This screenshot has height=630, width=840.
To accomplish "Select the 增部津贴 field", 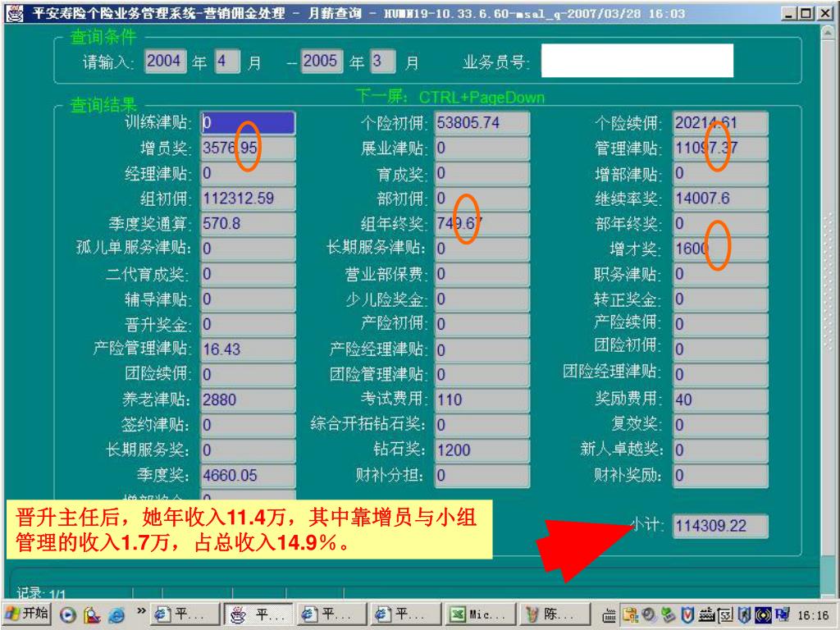I will (x=720, y=174).
